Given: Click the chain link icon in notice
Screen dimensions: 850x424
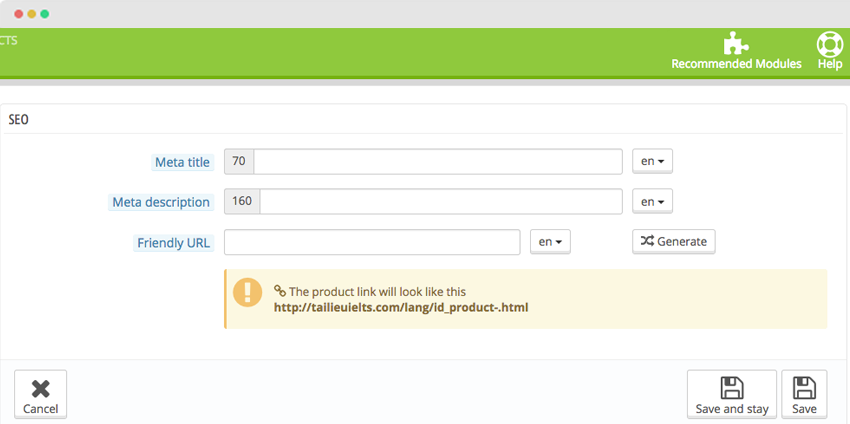Looking at the screenshot, I should [x=280, y=291].
